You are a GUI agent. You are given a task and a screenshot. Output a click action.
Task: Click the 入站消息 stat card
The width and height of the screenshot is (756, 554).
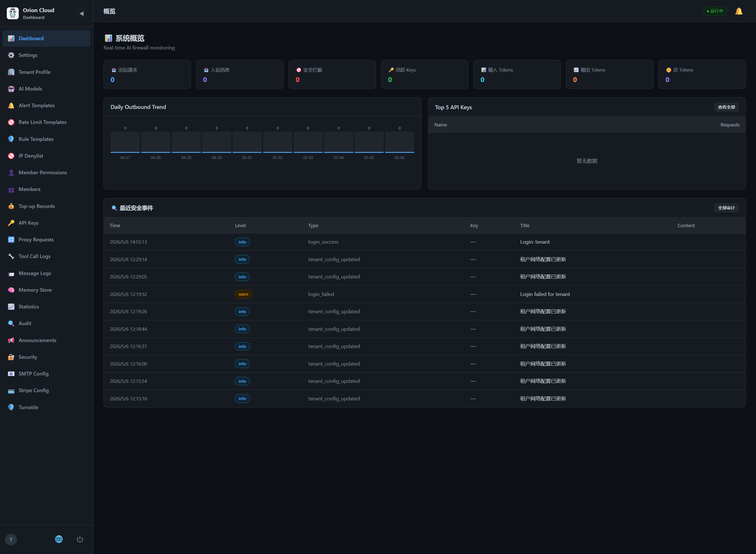tap(239, 74)
